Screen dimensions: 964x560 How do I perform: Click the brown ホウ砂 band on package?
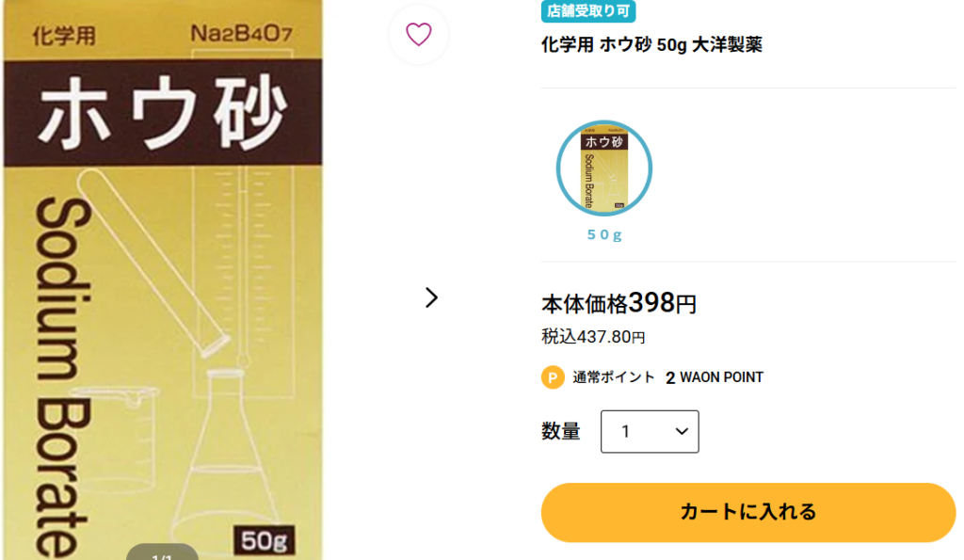pos(163,113)
